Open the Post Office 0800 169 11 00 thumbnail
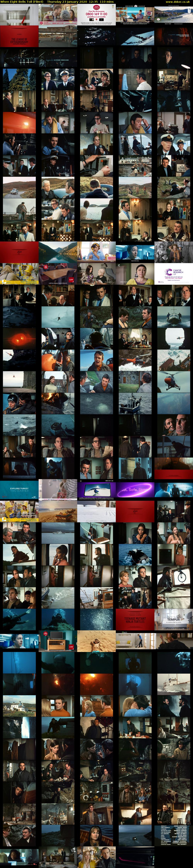Screen dimensions: 193x868 click(96, 15)
